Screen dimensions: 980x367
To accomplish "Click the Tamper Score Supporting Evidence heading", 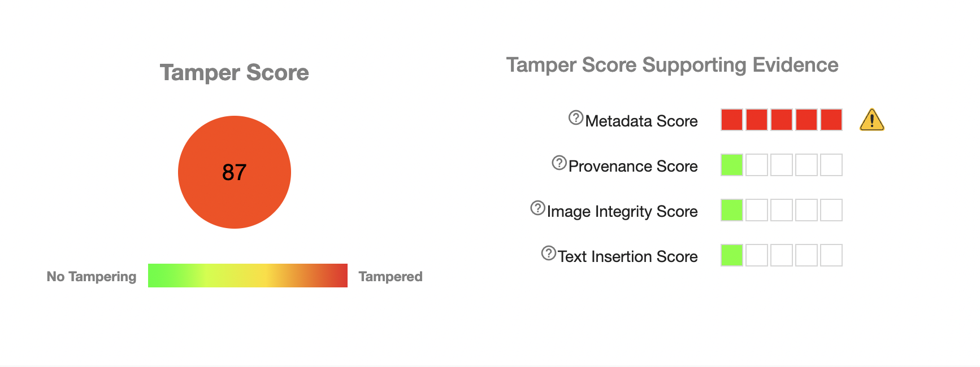I will point(672,65).
